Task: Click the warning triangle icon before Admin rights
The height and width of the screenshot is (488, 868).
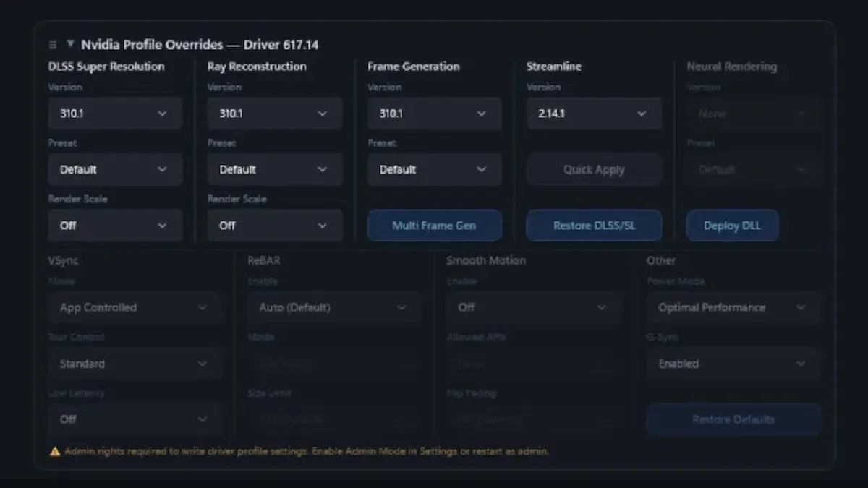Action: tap(55, 451)
